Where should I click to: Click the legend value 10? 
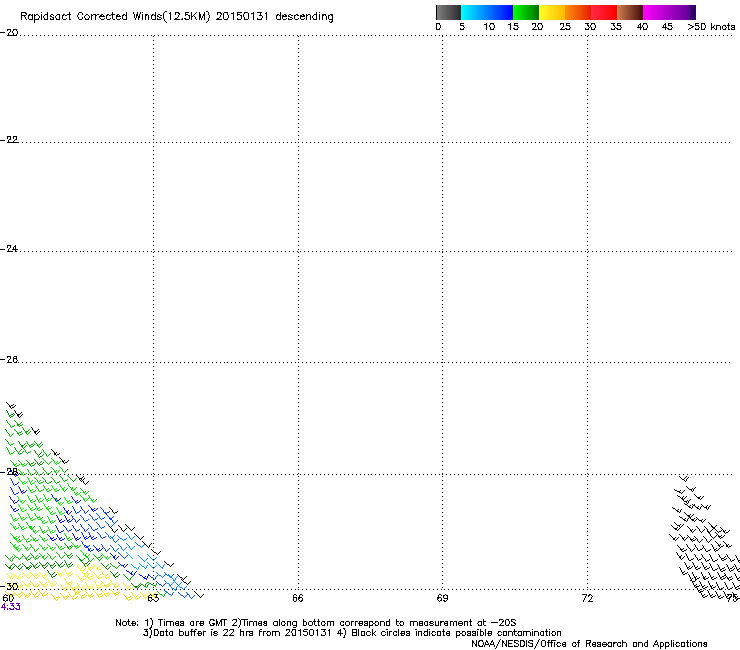(489, 27)
